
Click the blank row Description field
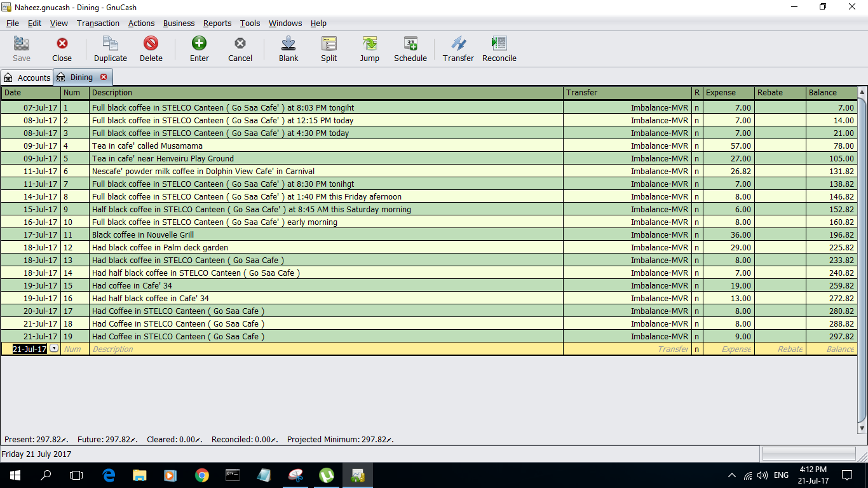[x=327, y=349]
